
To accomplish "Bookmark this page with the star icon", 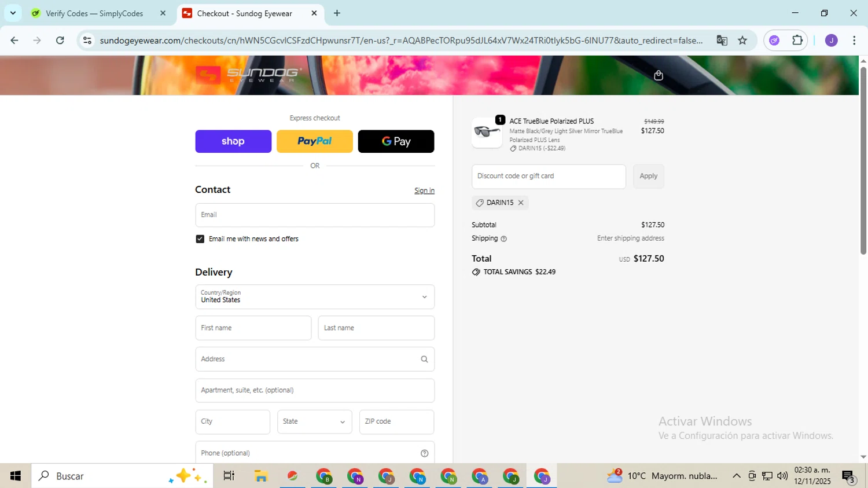I will click(x=742, y=41).
